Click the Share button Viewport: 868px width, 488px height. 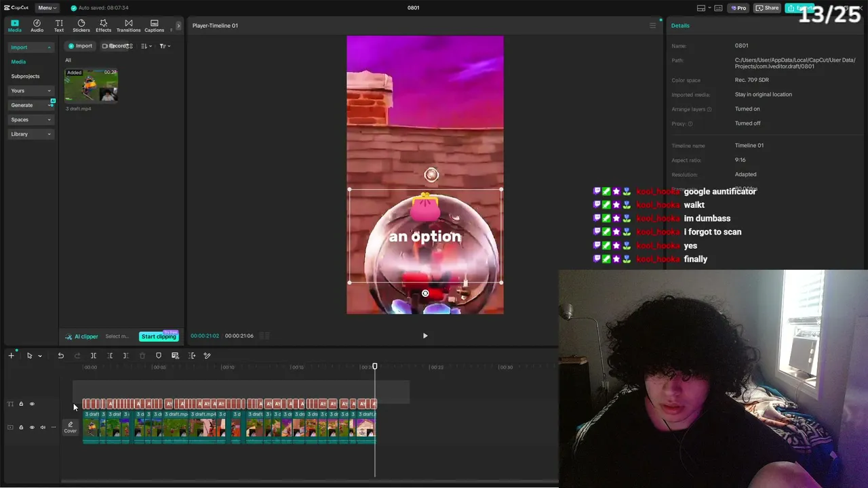[768, 8]
